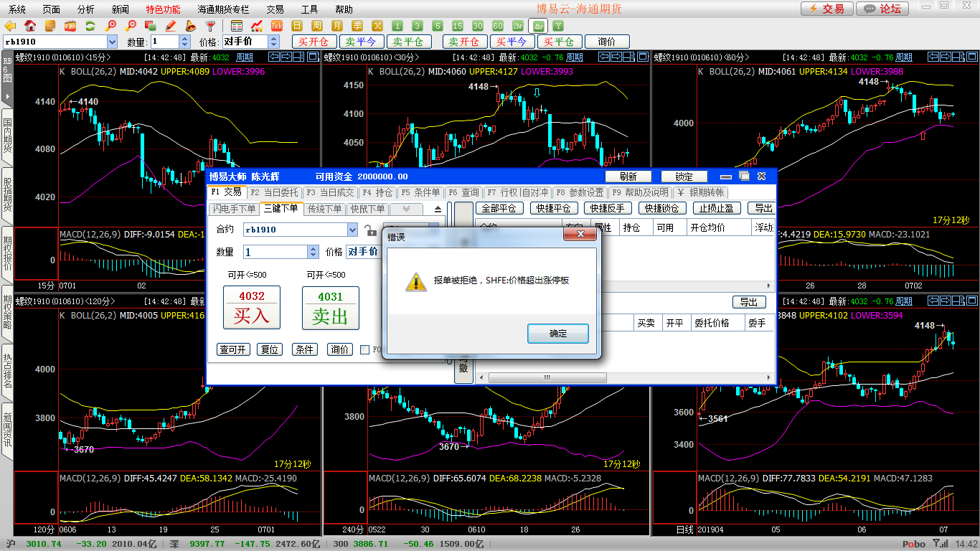Select the 4hr period icon
The image size is (980, 551).
point(537,26)
